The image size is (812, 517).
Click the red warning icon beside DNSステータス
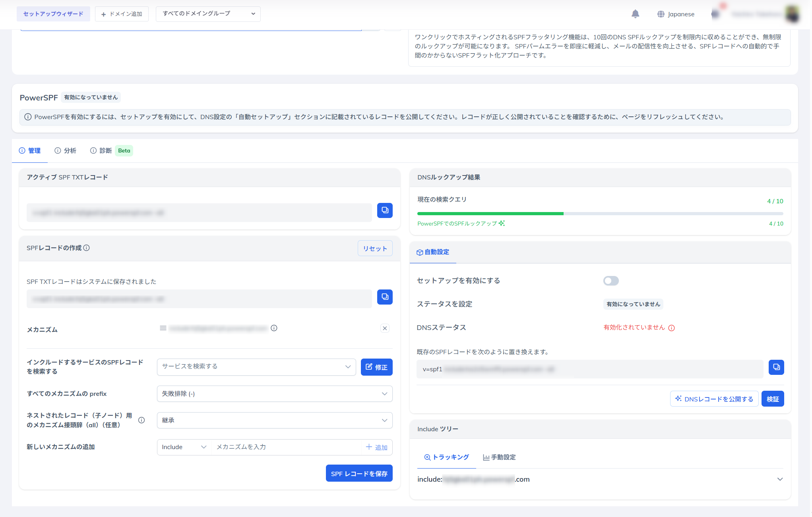click(672, 328)
